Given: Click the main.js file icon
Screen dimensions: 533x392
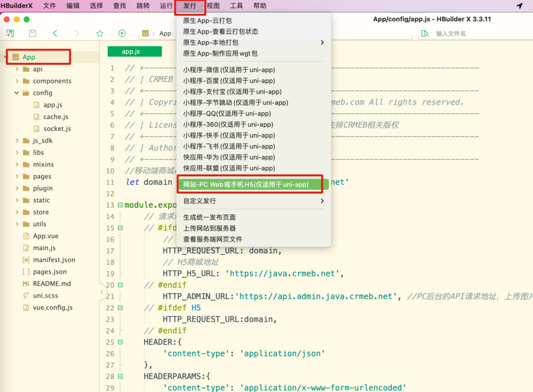Looking at the screenshot, I should click(26, 248).
